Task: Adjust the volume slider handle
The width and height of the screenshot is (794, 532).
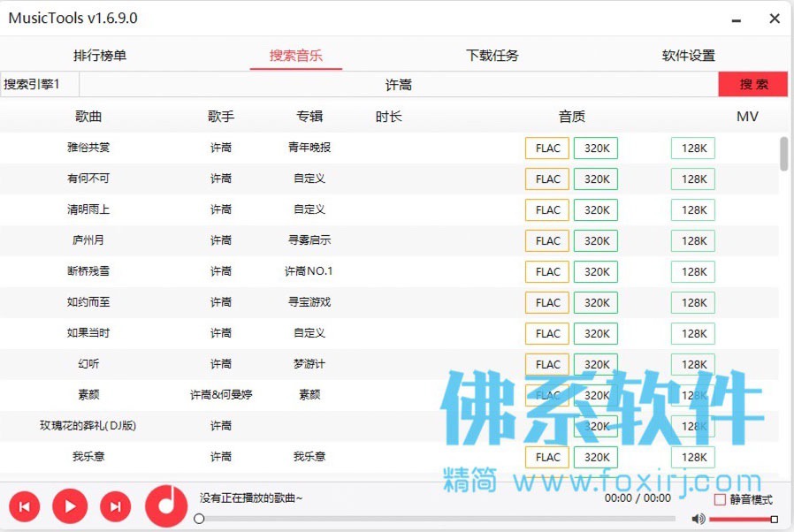Action: pos(774,519)
